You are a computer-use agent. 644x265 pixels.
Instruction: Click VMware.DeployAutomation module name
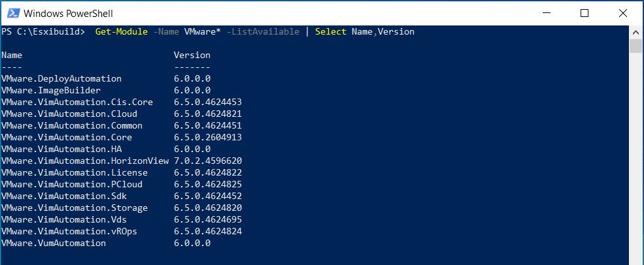coord(61,78)
